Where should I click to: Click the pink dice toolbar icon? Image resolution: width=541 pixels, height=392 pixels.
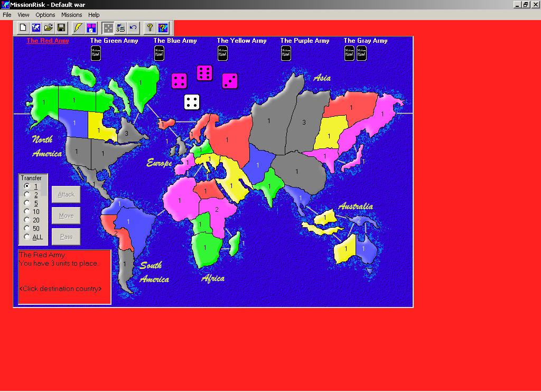tap(91, 27)
